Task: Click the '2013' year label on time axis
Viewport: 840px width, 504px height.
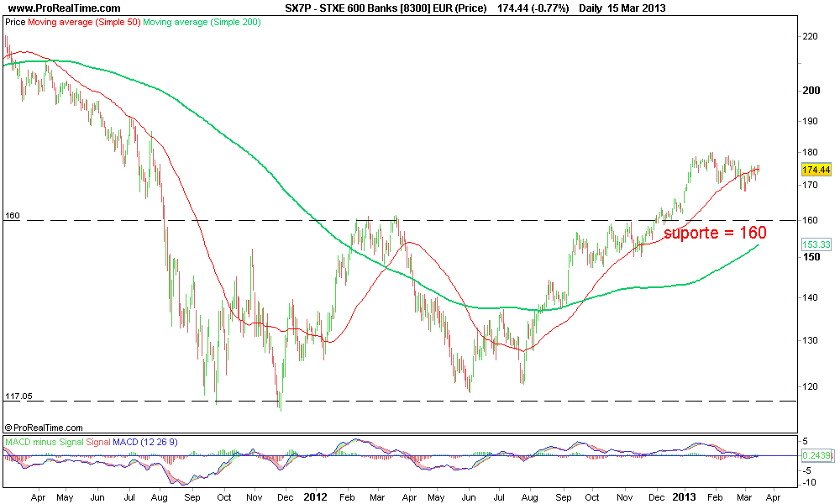Action: point(684,497)
